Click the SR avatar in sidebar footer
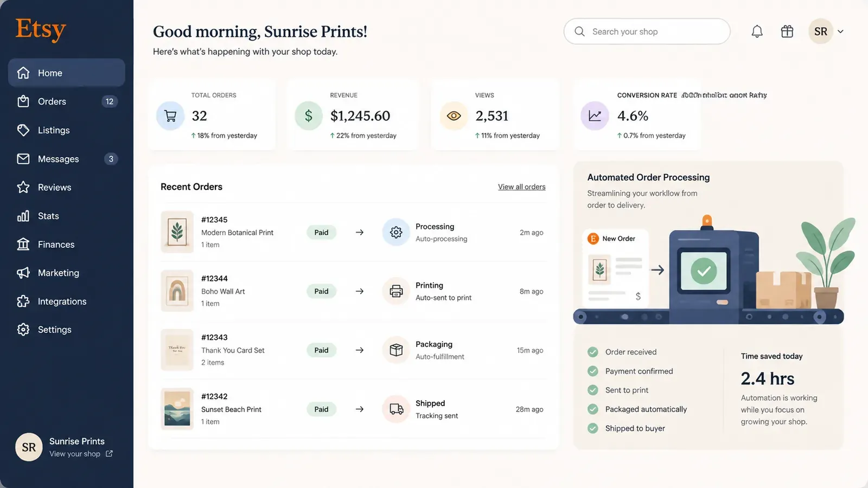Screen dimensions: 868x488 (29, 447)
